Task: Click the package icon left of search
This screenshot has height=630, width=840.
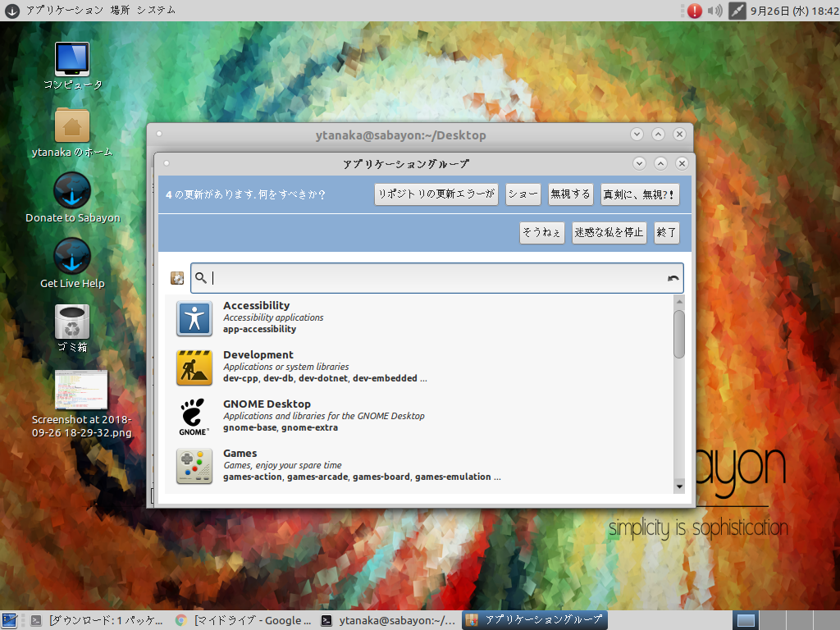Action: click(176, 279)
